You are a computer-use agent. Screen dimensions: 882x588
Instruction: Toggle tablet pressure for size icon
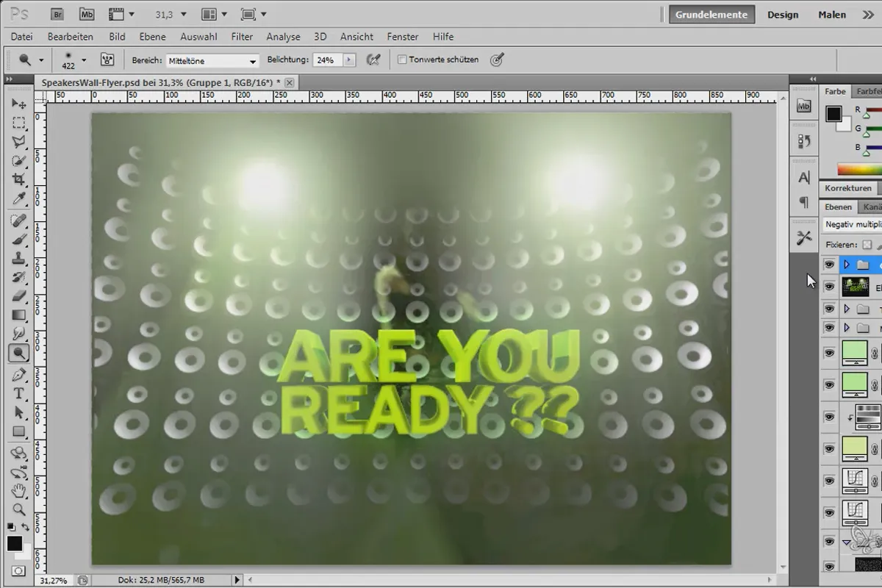pyautogui.click(x=497, y=60)
